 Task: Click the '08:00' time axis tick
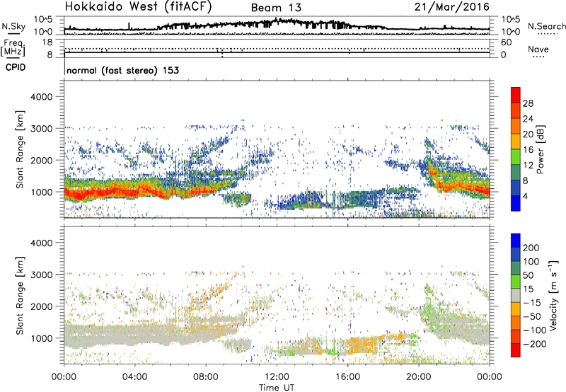pos(206,377)
